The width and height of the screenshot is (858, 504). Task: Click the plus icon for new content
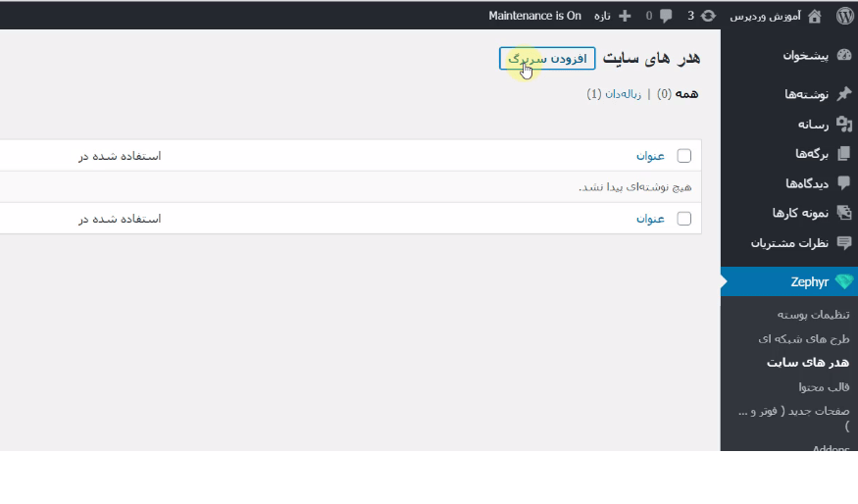point(625,16)
